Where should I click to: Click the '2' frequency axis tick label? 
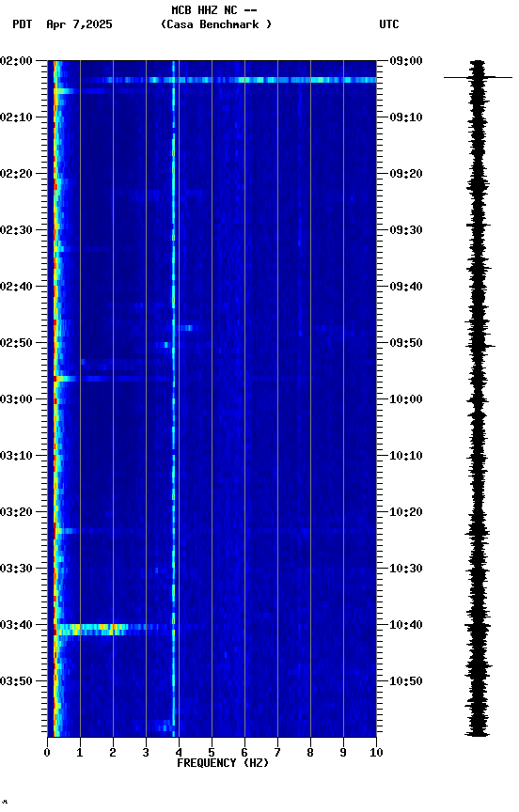point(113,753)
